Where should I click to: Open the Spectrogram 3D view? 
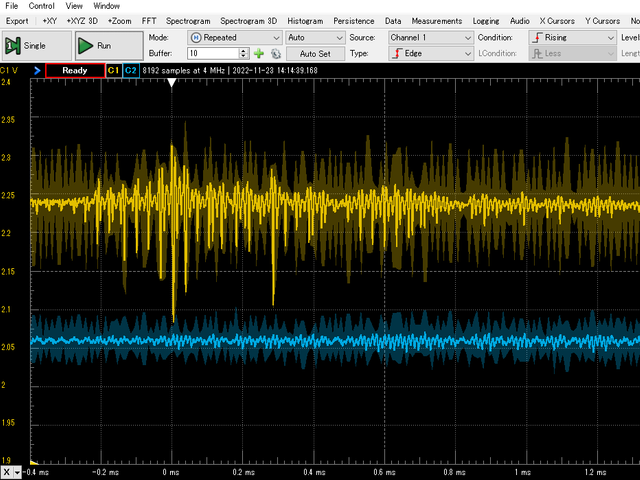(x=248, y=21)
